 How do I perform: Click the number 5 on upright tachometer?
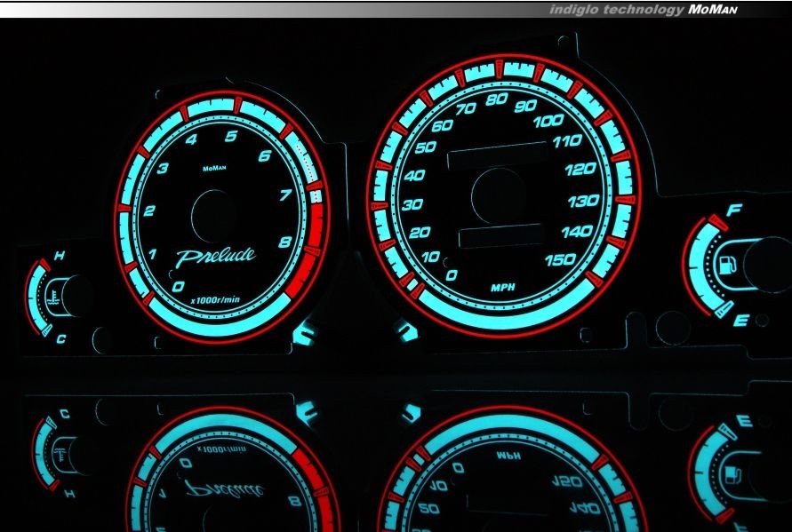[x=231, y=136]
